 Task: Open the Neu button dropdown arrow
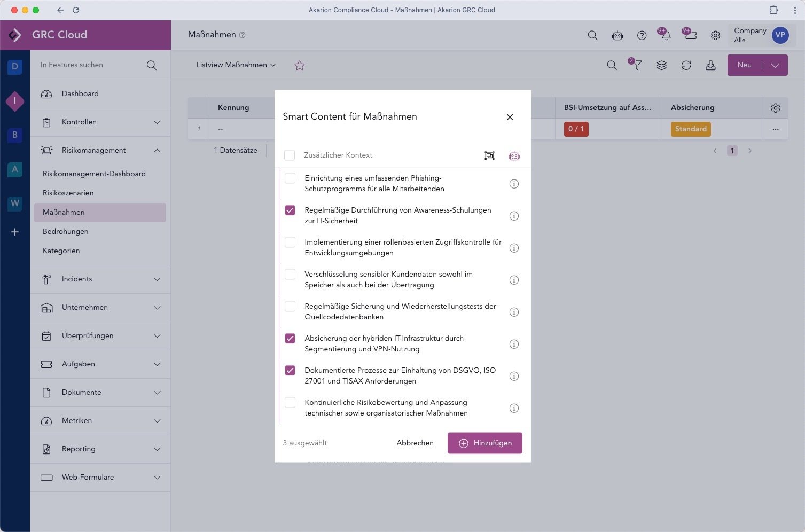click(x=775, y=65)
